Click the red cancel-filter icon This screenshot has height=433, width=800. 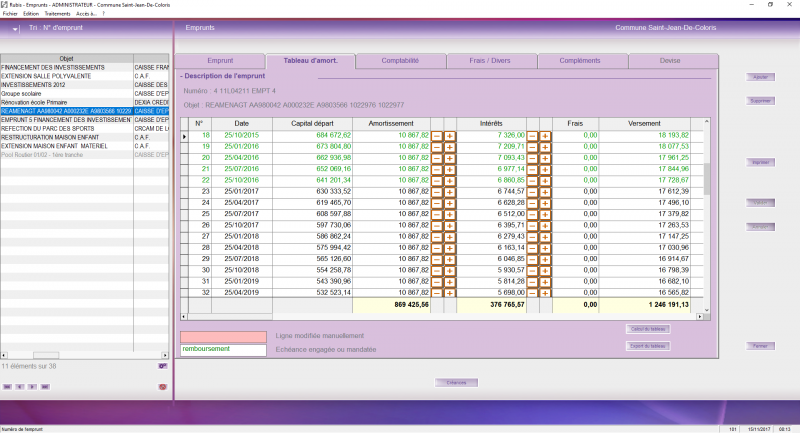coord(163,387)
